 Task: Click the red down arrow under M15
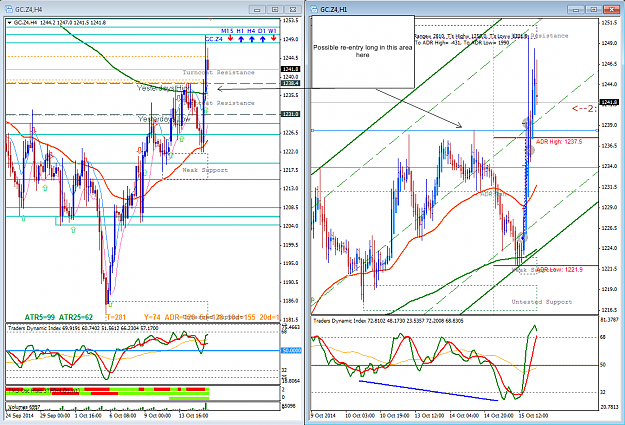230,39
